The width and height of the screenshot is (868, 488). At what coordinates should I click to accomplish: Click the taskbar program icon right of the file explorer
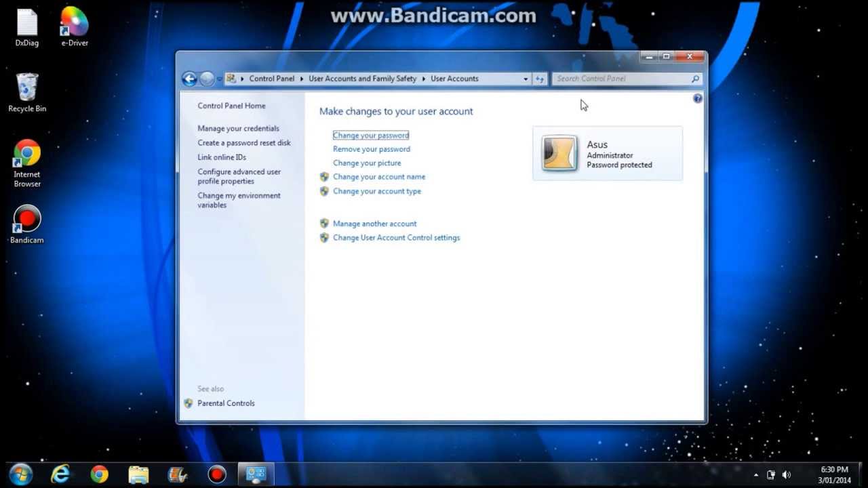pyautogui.click(x=178, y=474)
